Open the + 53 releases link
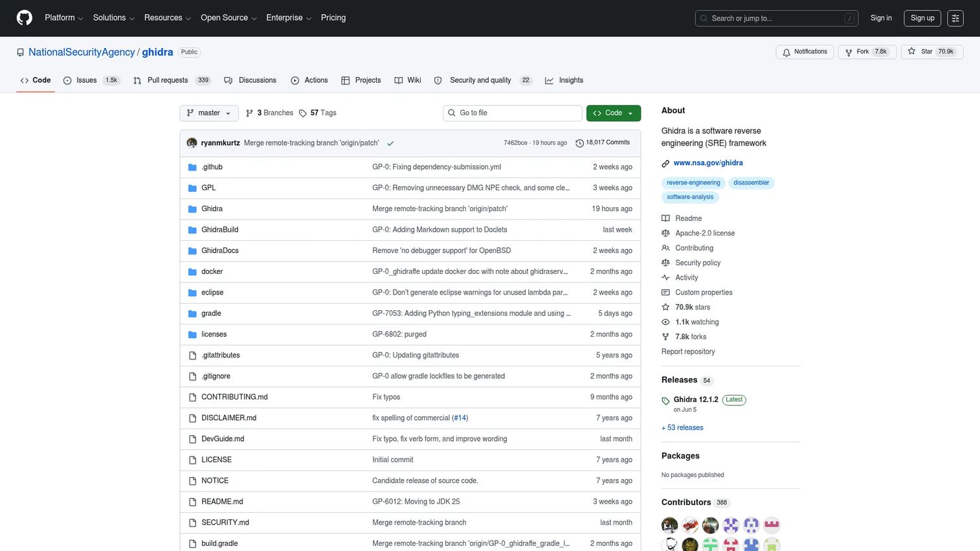Viewport: 980px width, 551px height. click(682, 428)
